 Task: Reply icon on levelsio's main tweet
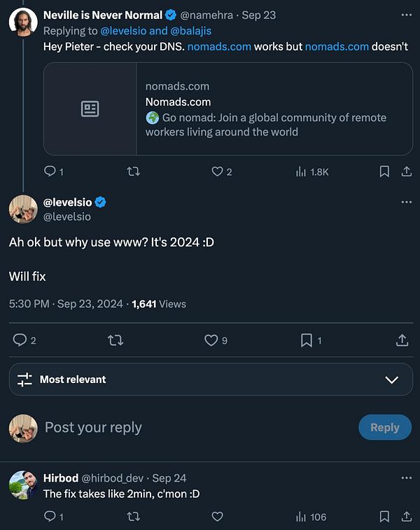tap(20, 340)
